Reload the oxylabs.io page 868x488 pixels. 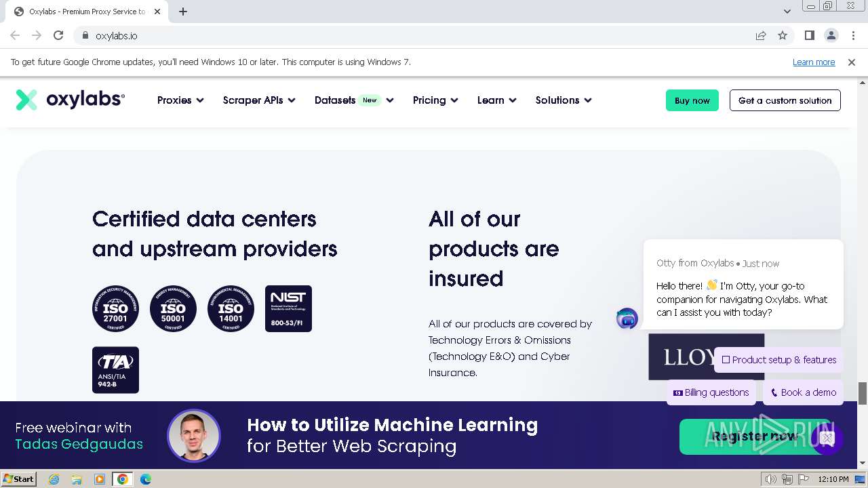coord(58,35)
